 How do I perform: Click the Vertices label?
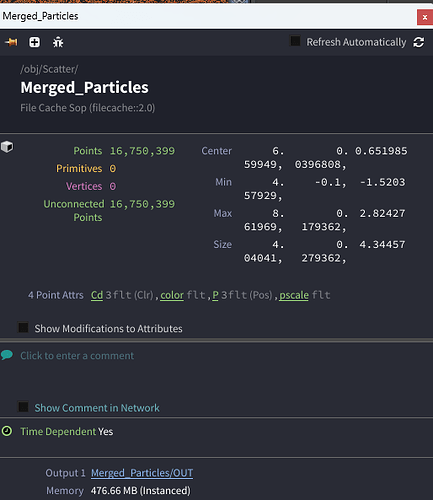click(84, 186)
